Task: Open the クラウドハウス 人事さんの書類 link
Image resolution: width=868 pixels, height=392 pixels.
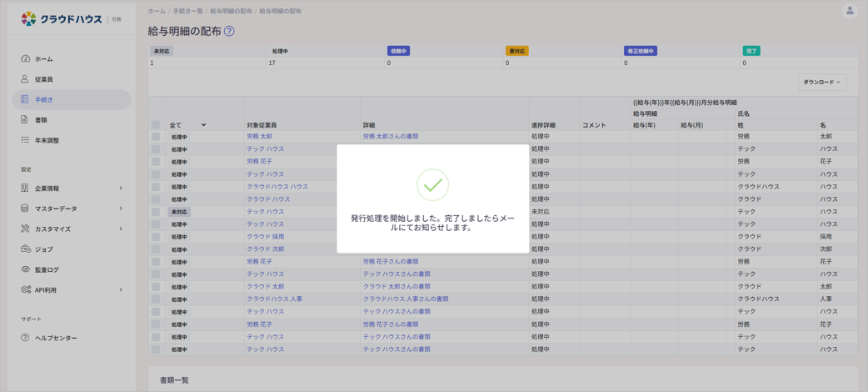Action: click(405, 299)
